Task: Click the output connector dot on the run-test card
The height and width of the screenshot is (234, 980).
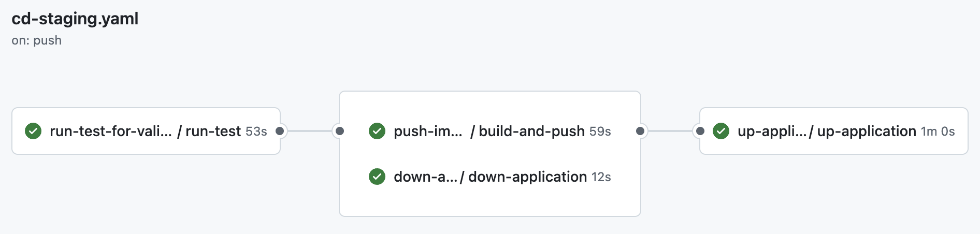Action: pos(280,131)
